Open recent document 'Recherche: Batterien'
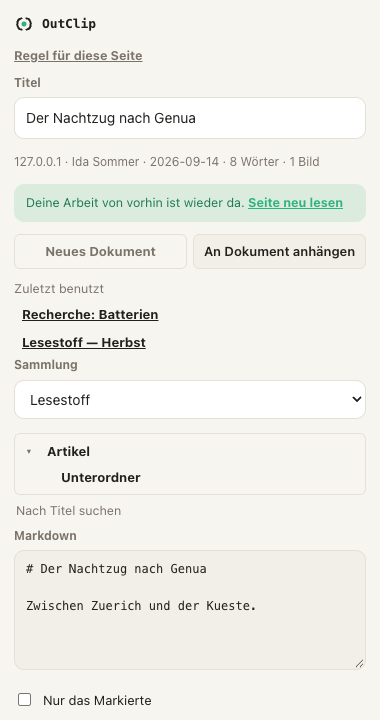 pyautogui.click(x=90, y=315)
